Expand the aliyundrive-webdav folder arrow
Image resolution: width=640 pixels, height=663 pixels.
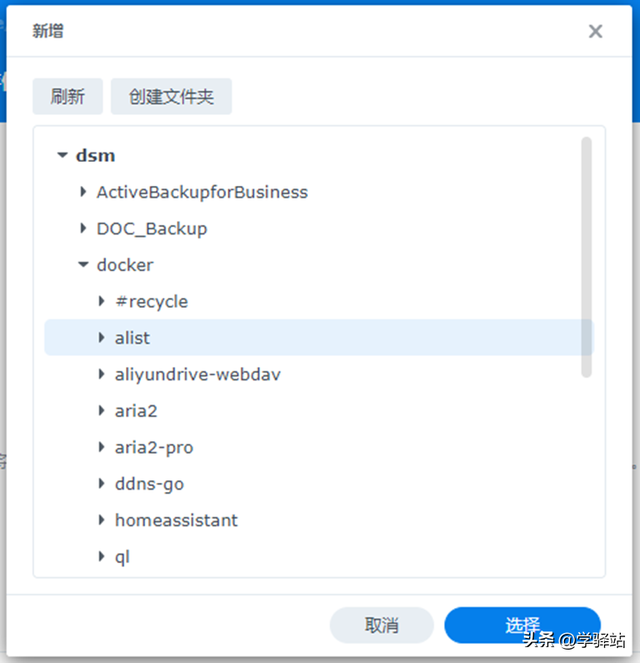point(101,374)
